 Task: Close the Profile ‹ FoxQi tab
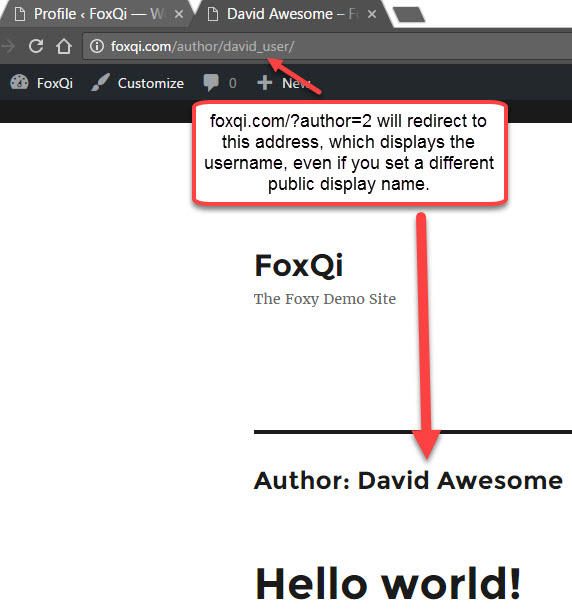click(x=179, y=14)
